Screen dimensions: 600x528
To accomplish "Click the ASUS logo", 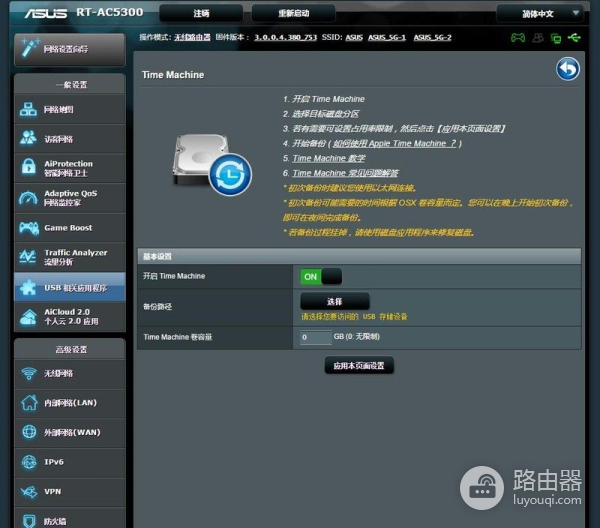I will 46,13.
